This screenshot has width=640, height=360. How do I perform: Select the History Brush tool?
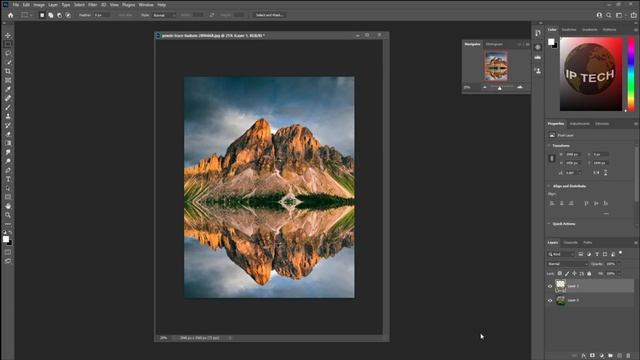point(8,125)
